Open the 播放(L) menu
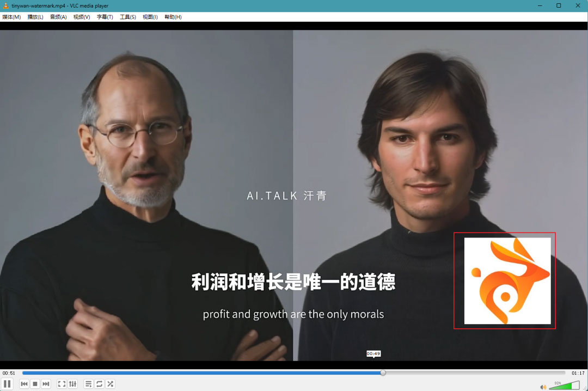Image resolution: width=588 pixels, height=391 pixels. (35, 17)
